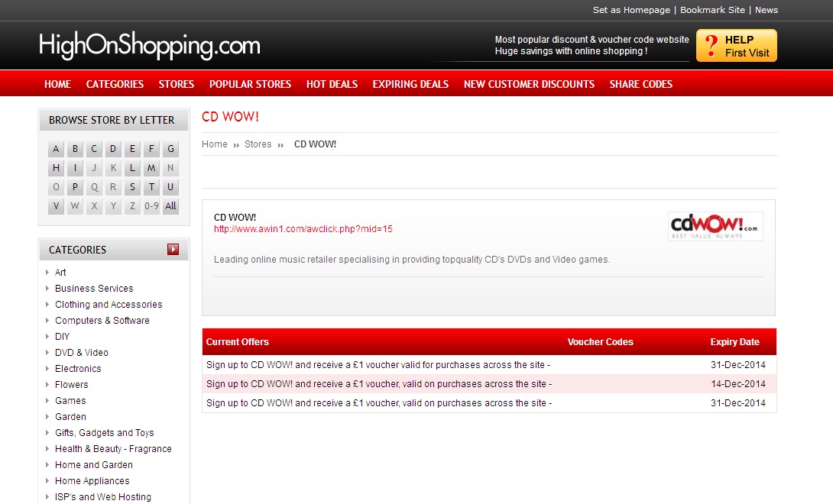Viewport: 833px width, 504px height.
Task: Click the Current Offers column header
Action: 237,342
